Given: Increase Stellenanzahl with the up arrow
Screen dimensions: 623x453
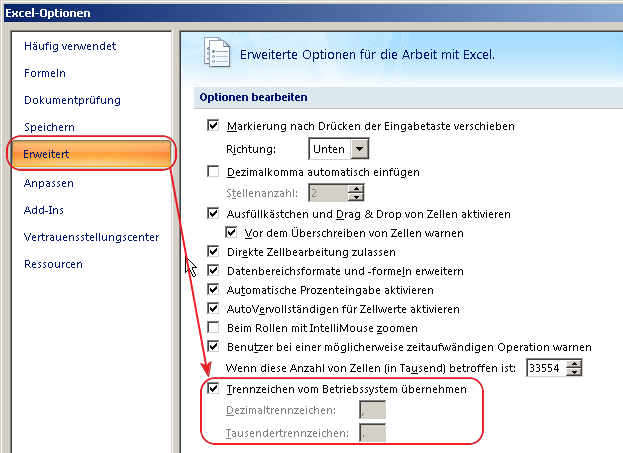Looking at the screenshot, I should (356, 189).
